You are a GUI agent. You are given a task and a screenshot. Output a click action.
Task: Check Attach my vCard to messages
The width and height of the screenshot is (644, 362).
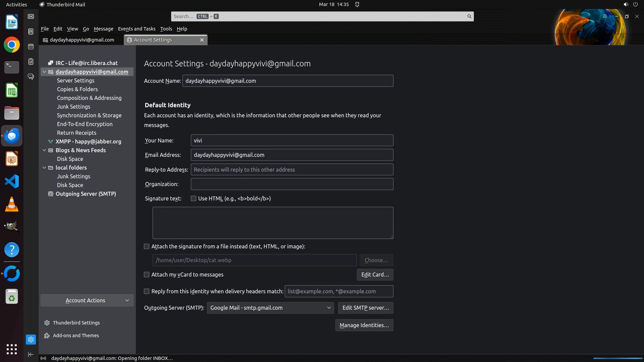point(147,275)
